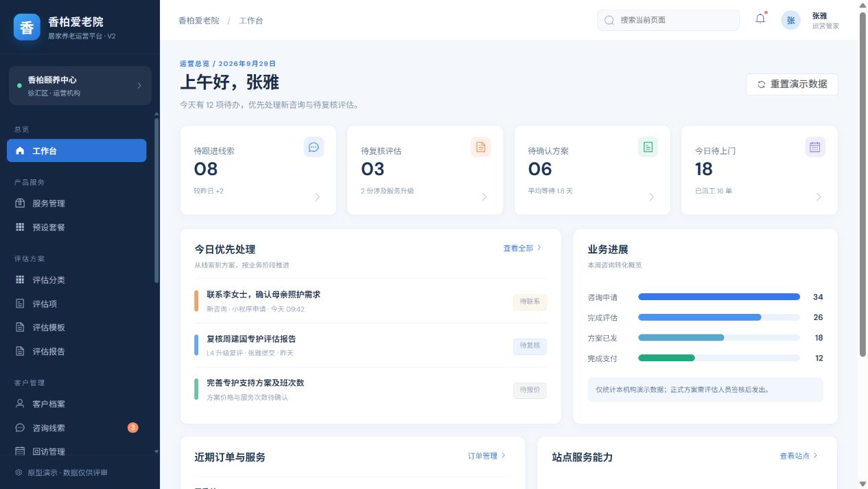The width and height of the screenshot is (868, 489).
Task: Open arrow on 待复核评估 card
Action: pos(484,197)
